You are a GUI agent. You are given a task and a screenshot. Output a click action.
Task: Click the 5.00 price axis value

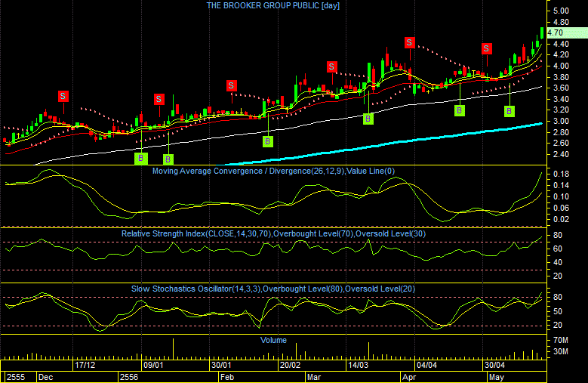[562, 11]
